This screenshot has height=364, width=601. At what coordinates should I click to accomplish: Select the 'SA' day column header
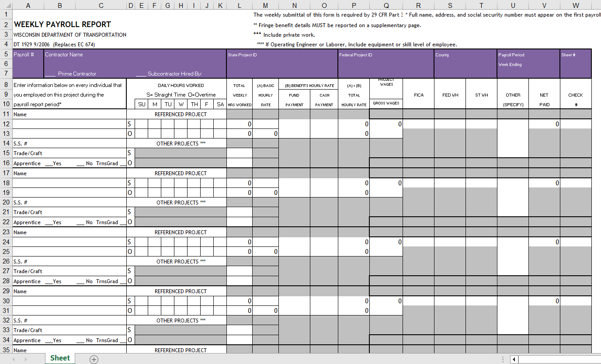(220, 104)
